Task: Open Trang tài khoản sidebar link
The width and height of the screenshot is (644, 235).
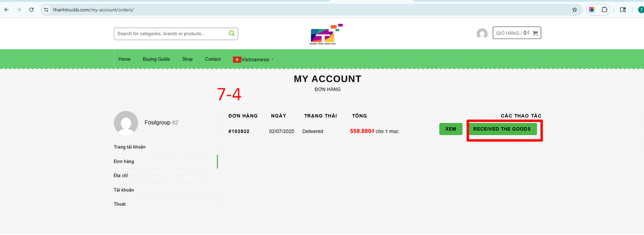Action: pos(130,147)
